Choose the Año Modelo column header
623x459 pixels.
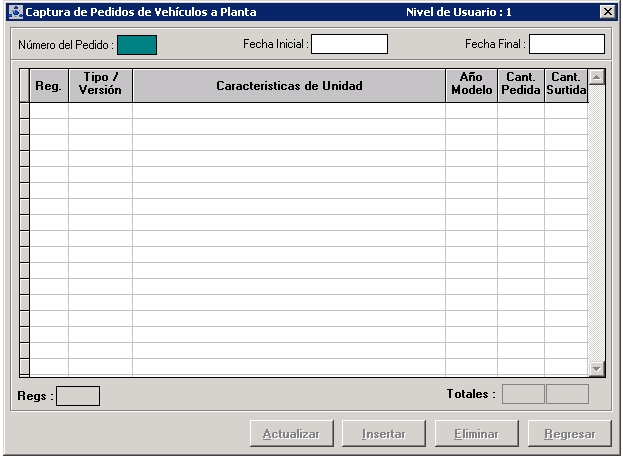point(471,86)
